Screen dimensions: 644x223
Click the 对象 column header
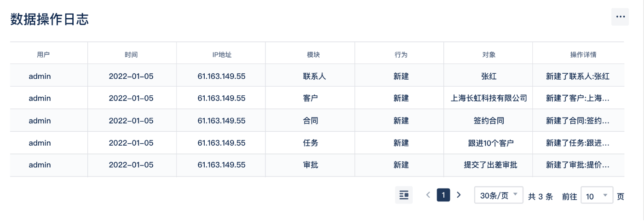[489, 54]
